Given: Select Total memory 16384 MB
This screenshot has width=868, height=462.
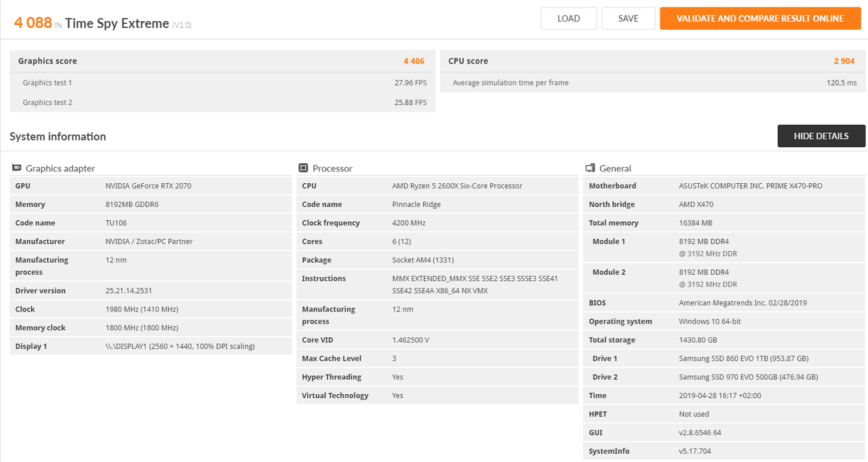Looking at the screenshot, I should pos(696,223).
